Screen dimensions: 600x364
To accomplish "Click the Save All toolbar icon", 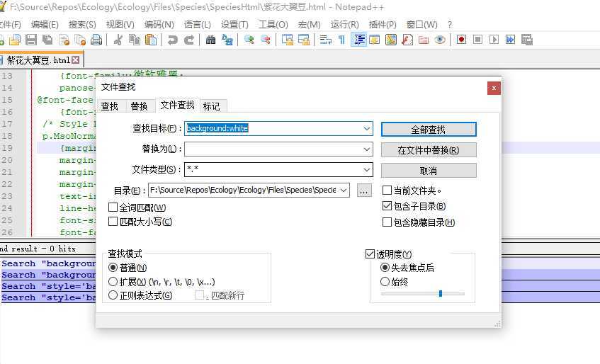I will coord(47,40).
